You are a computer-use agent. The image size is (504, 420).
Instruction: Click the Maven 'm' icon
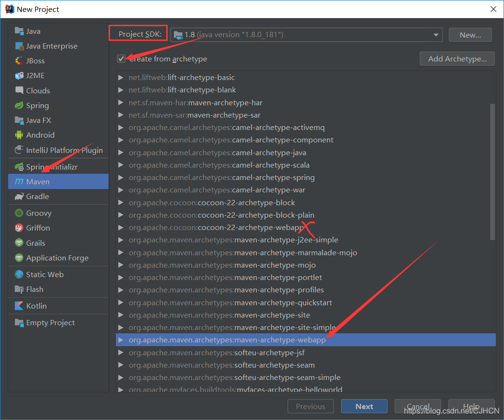tap(19, 181)
